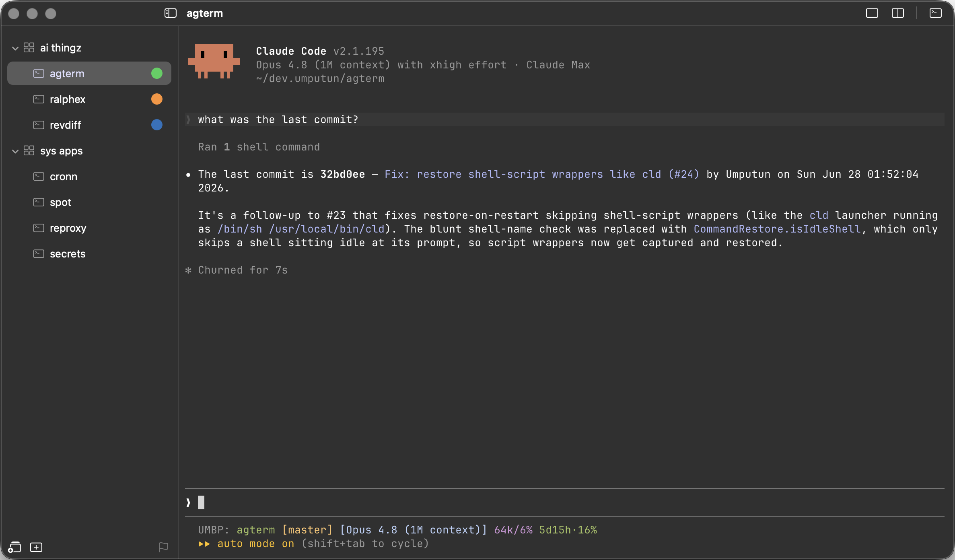Click the Claude Code pixel mascot
The height and width of the screenshot is (560, 955).
214,61
